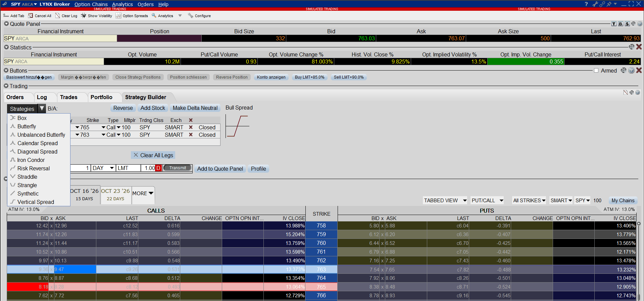644x301 pixels.
Task: Open the PUT/CALL dropdown
Action: coord(487,201)
